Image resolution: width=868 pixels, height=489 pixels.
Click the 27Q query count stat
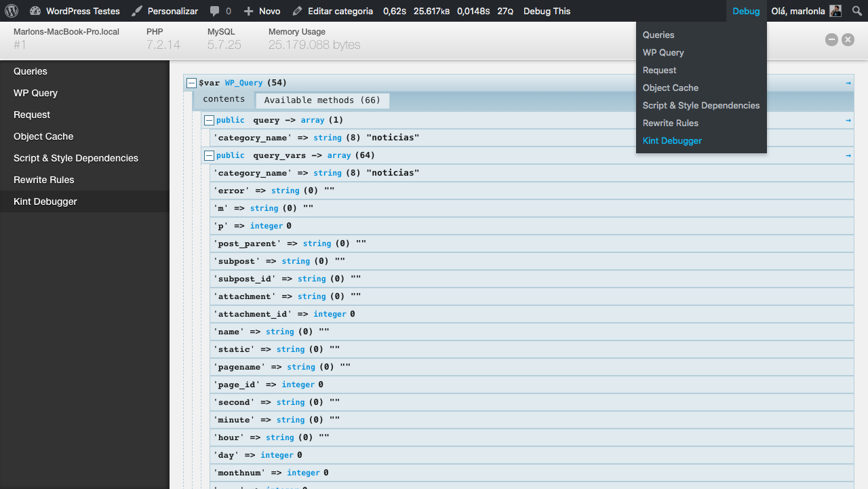505,11
